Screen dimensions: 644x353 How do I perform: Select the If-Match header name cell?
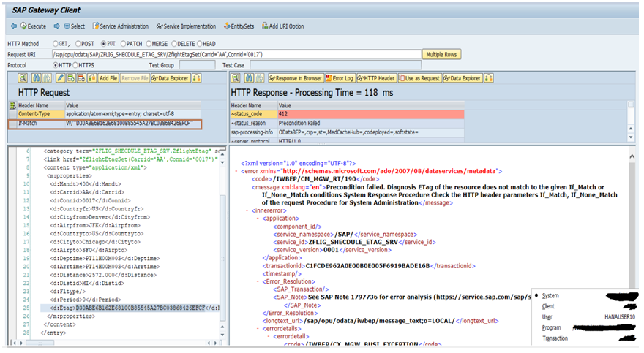click(41, 123)
